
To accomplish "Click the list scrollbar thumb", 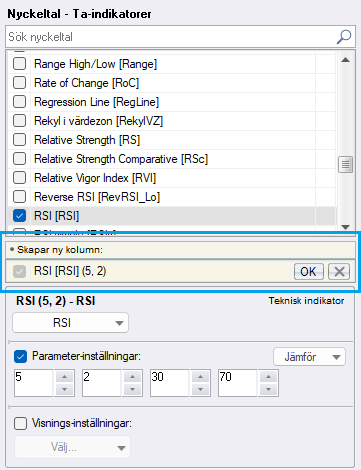I will 346,165.
